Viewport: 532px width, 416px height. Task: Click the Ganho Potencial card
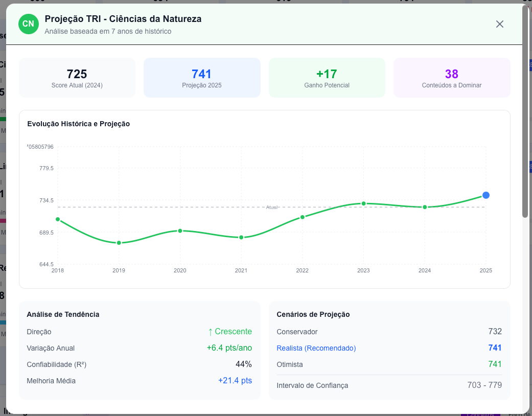coord(327,78)
